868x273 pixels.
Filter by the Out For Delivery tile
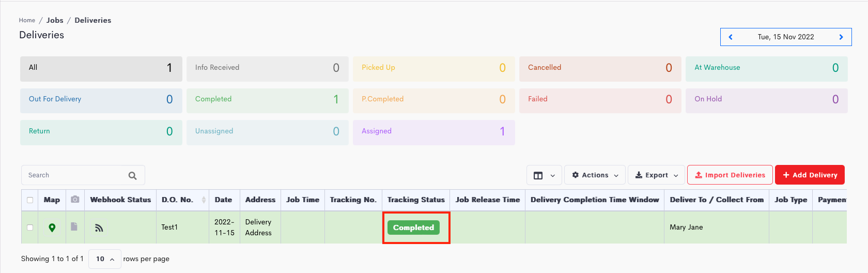pyautogui.click(x=101, y=99)
